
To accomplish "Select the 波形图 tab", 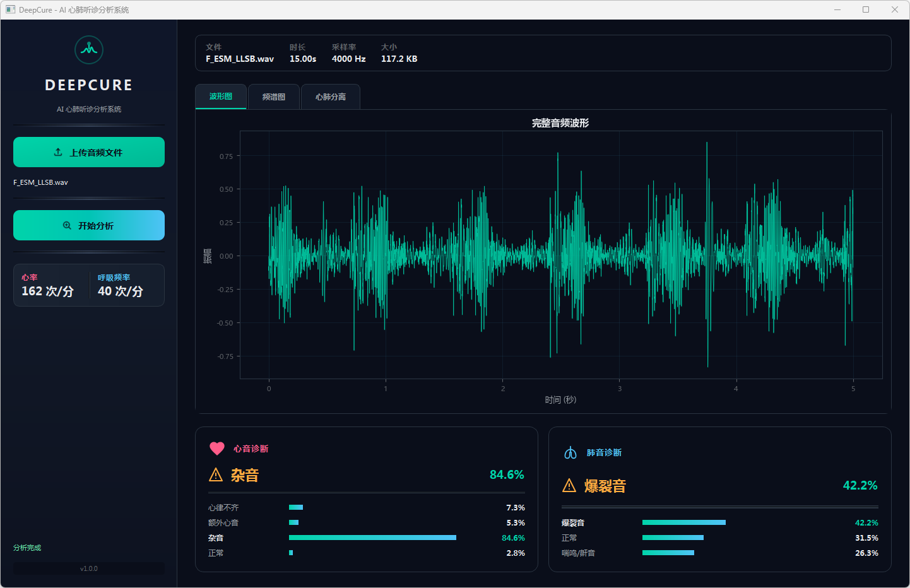I will pos(220,97).
